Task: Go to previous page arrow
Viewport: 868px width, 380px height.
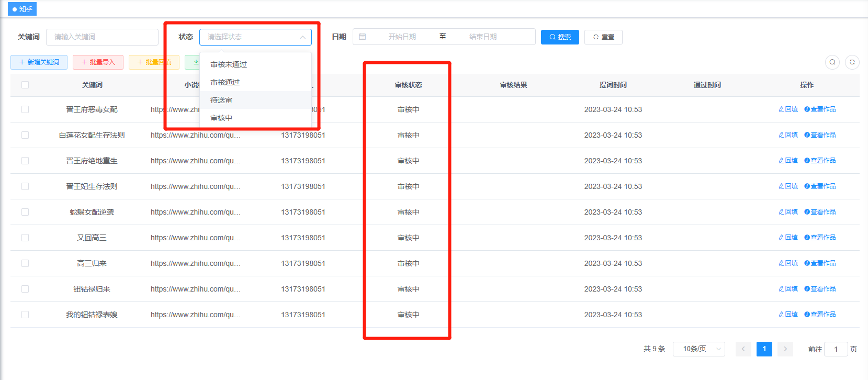Action: point(743,349)
